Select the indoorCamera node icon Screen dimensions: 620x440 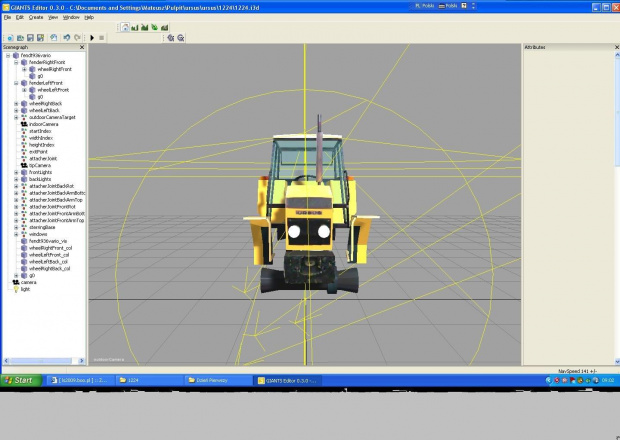pos(24,124)
